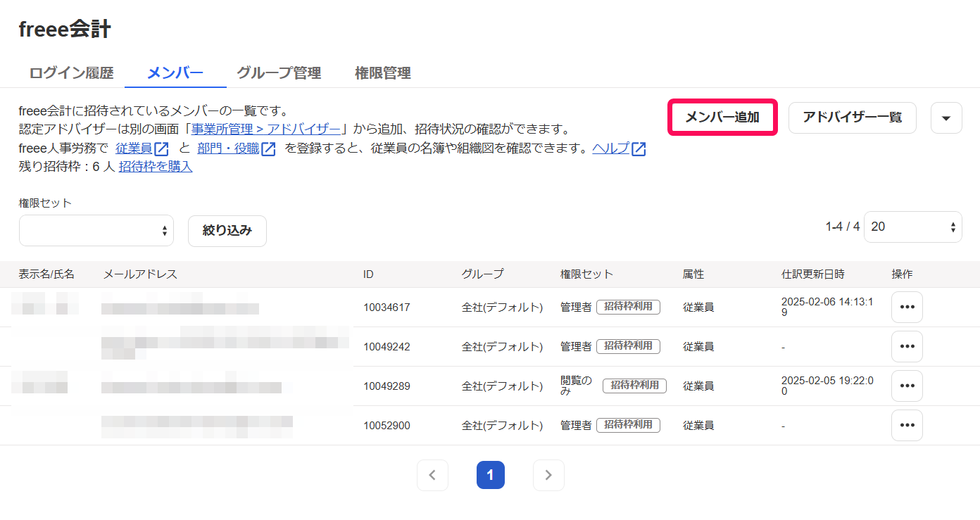Expand the dropdown arrow beside アドバイザー一覧

point(946,118)
